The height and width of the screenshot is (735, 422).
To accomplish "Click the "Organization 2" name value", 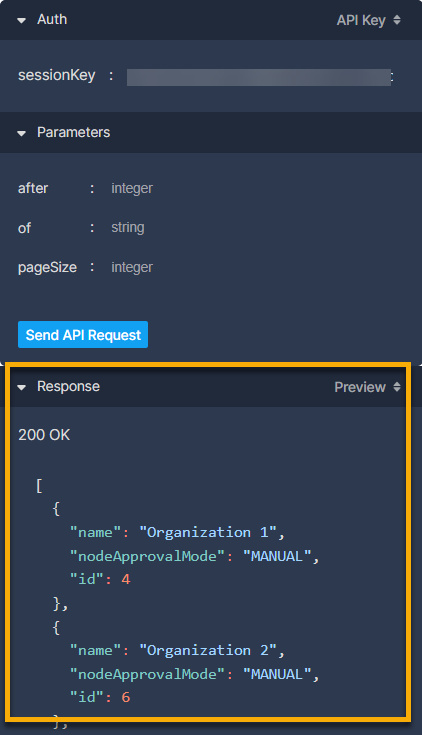I will (208, 651).
